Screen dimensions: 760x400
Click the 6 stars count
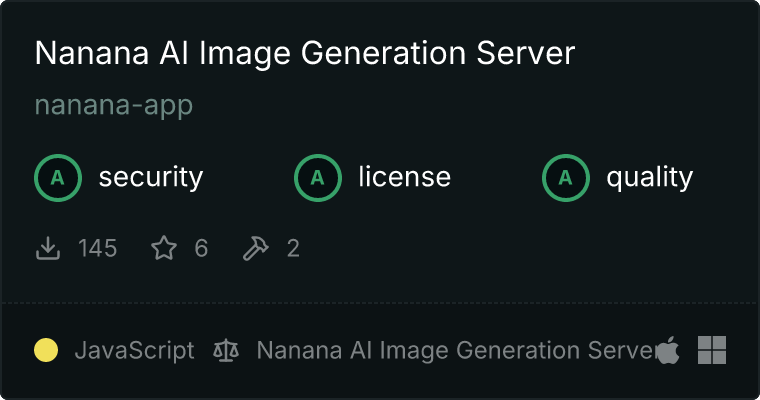tap(201, 248)
